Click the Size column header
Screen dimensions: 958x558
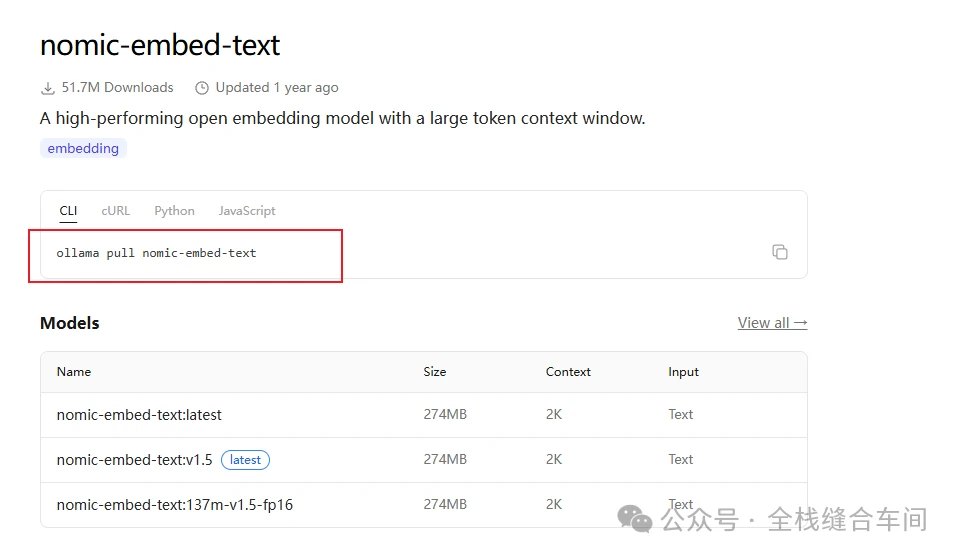pos(434,372)
